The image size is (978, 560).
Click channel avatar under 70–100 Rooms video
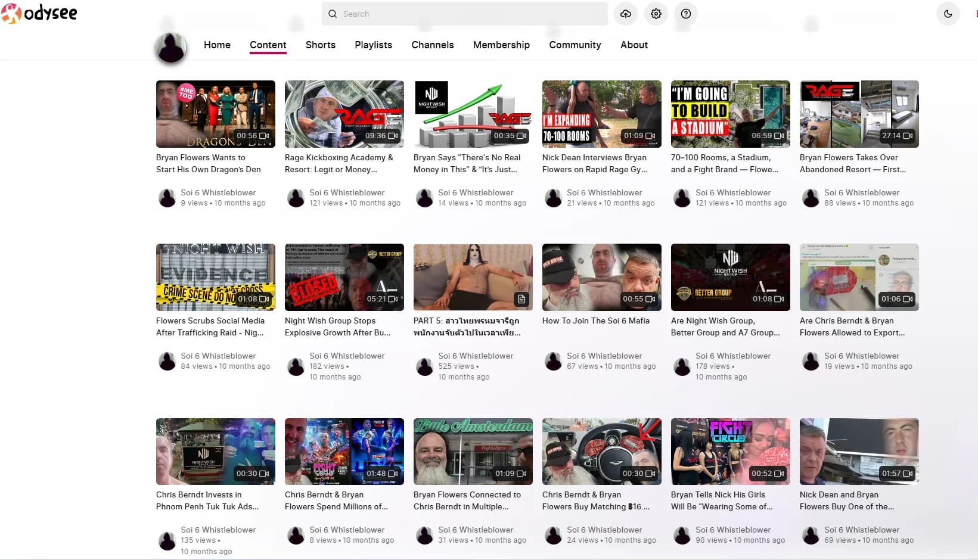coord(682,198)
